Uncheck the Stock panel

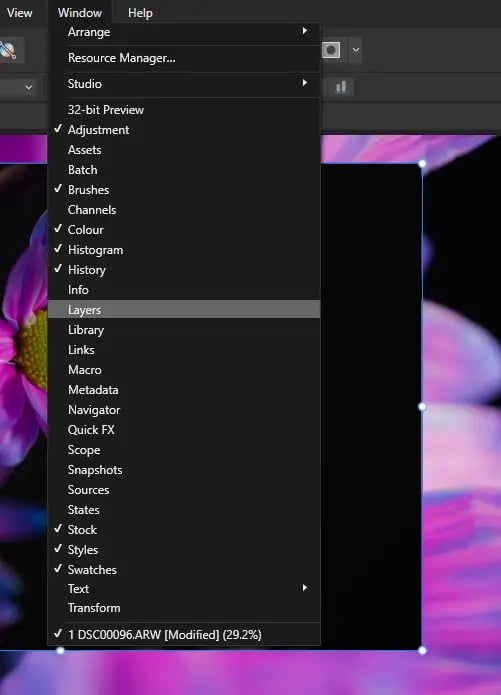[x=184, y=530]
